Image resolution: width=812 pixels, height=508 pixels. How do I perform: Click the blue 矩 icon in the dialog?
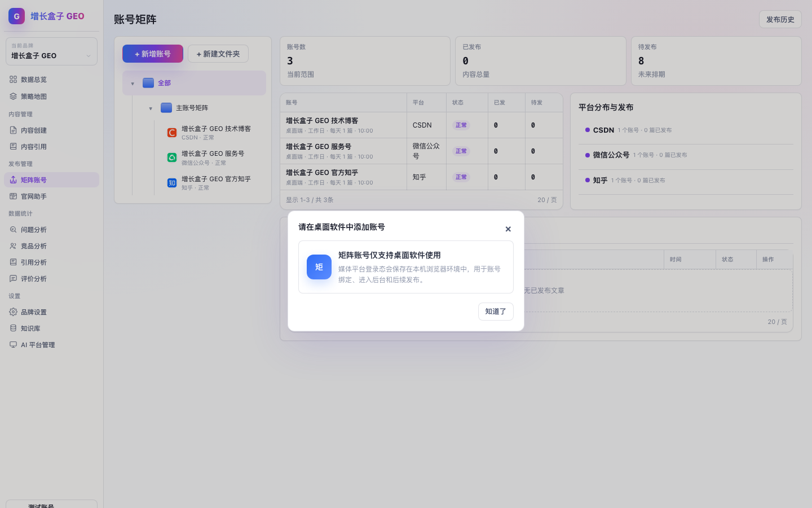[319, 267]
